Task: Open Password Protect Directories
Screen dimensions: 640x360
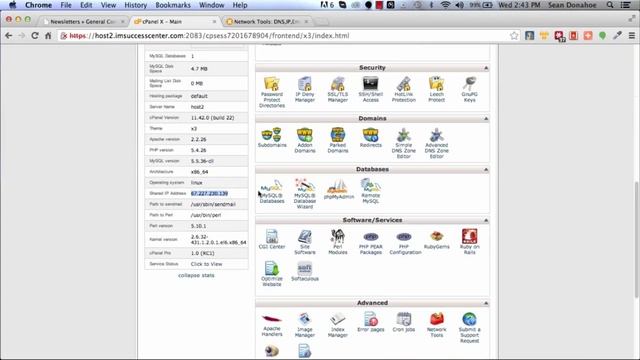Action: [272, 92]
